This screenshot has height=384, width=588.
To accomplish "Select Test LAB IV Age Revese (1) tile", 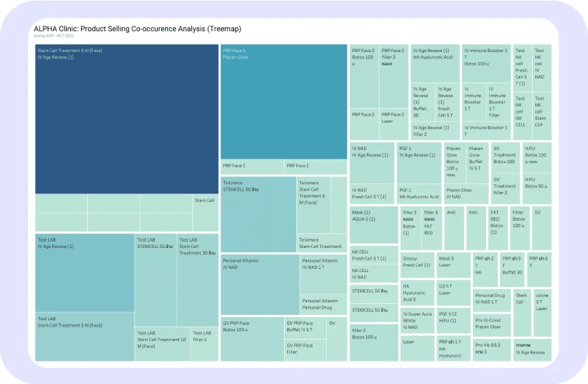I will (x=85, y=273).
